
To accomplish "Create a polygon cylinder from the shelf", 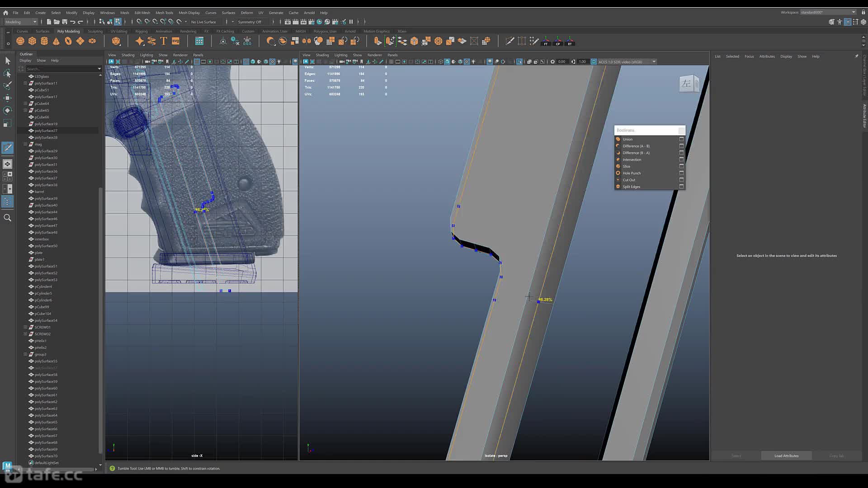I will (x=44, y=41).
